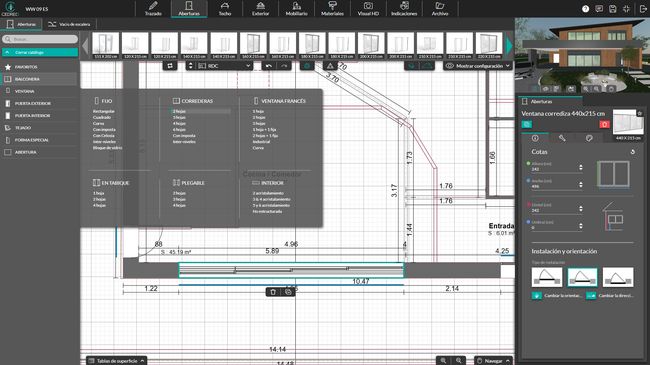Open the Trazado pencil tool
Screen dimensions: 650x365
point(153,9)
